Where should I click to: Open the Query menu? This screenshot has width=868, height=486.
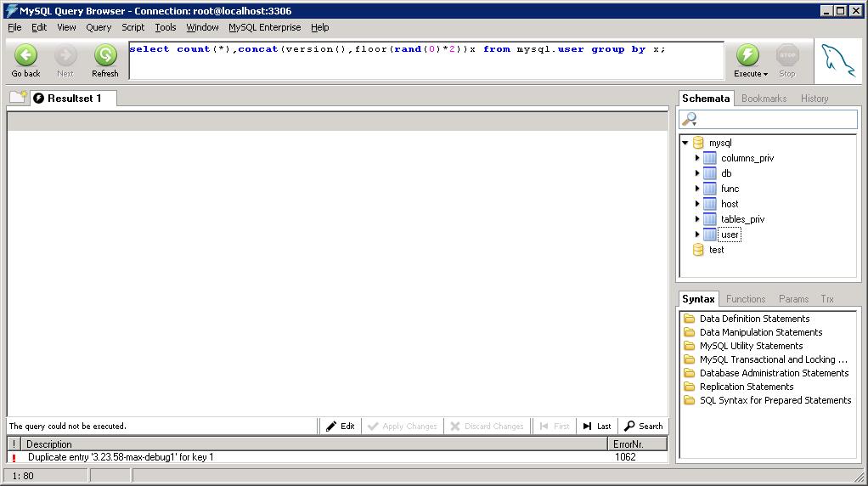pyautogui.click(x=99, y=27)
